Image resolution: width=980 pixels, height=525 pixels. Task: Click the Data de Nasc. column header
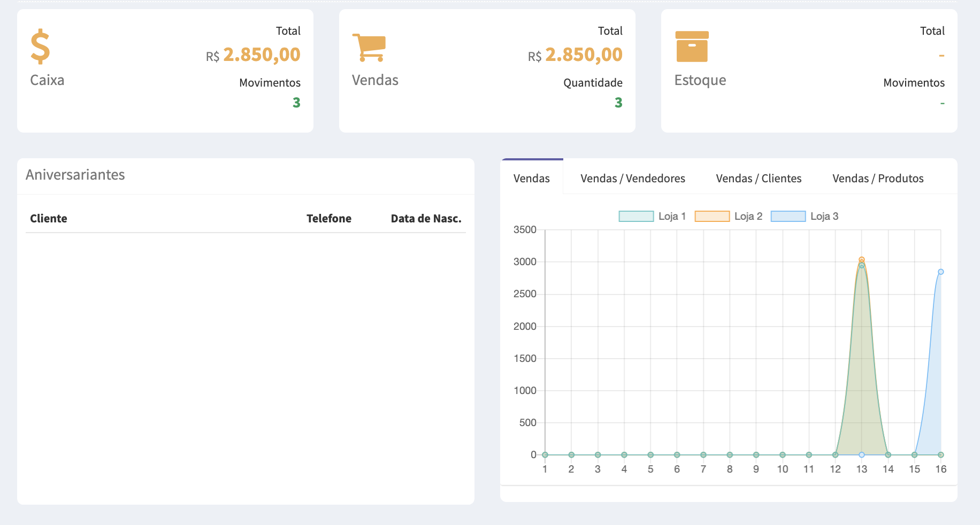[x=426, y=219]
